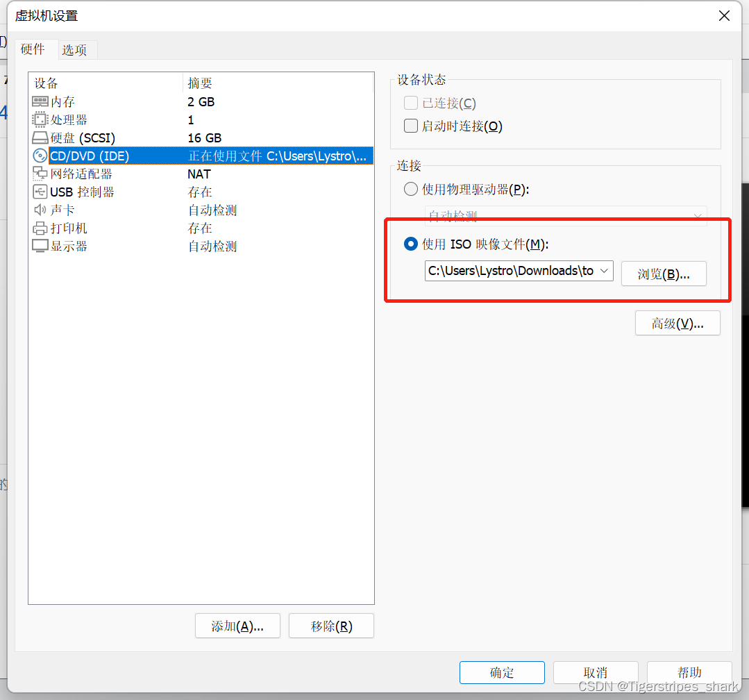Select the 处理器 (Processor) device icon
This screenshot has height=700, width=749.
[x=40, y=119]
